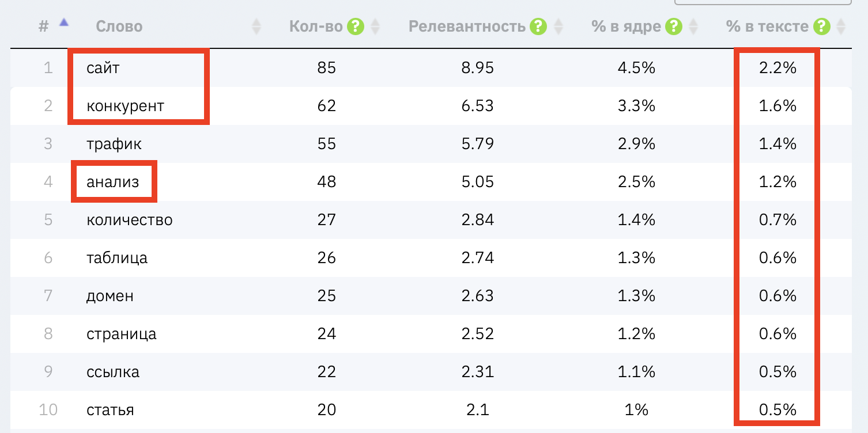Click sort arrows for % в тексте
868x433 pixels.
(x=841, y=26)
